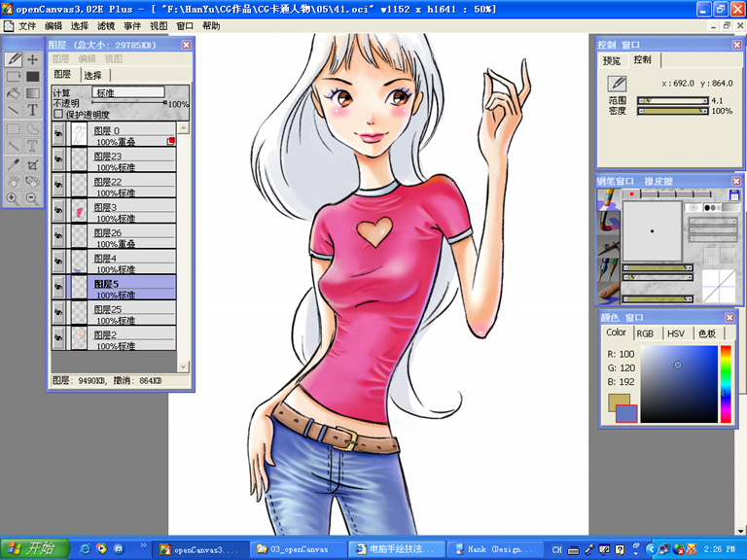Image resolution: width=747 pixels, height=560 pixels.
Task: Select the tan background color swatch
Action: coord(618,400)
